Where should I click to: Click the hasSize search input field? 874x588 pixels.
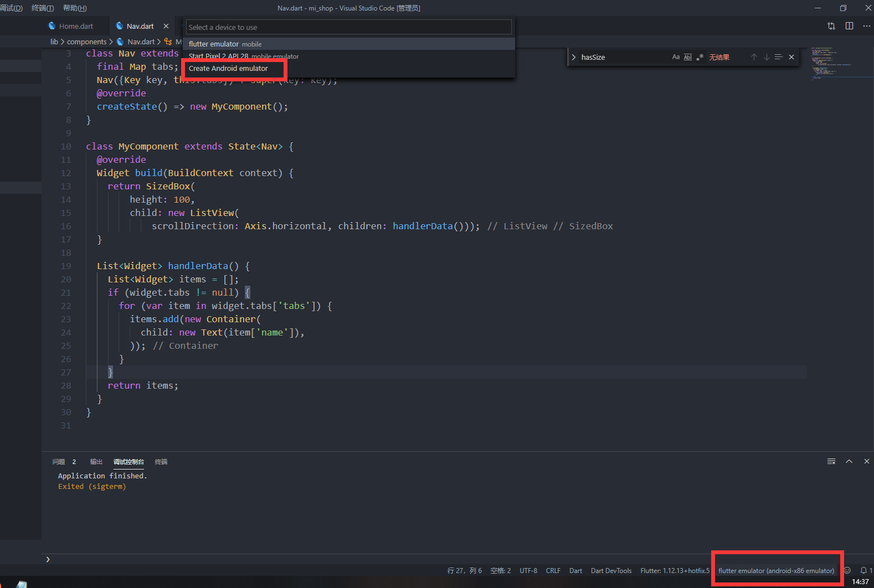click(x=624, y=57)
